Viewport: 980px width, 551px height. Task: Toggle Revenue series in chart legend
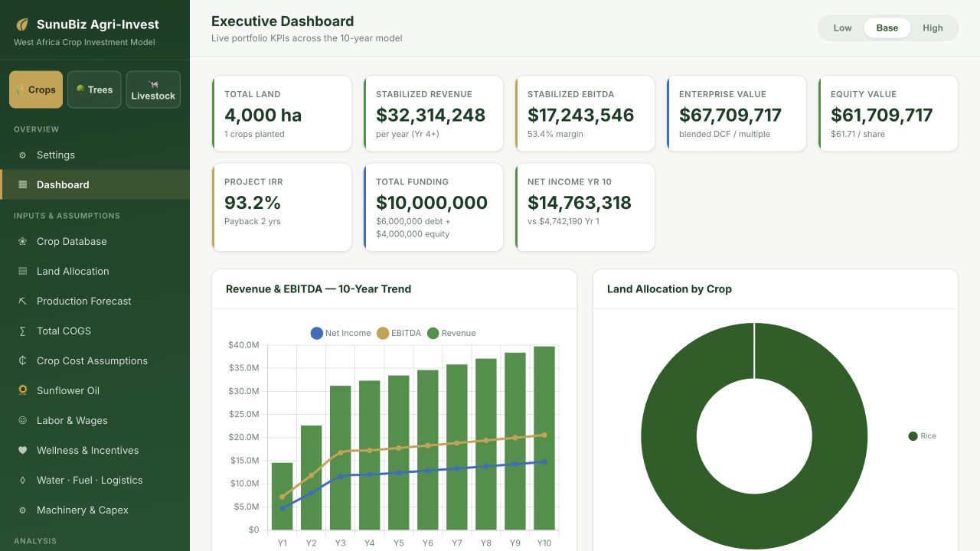451,333
